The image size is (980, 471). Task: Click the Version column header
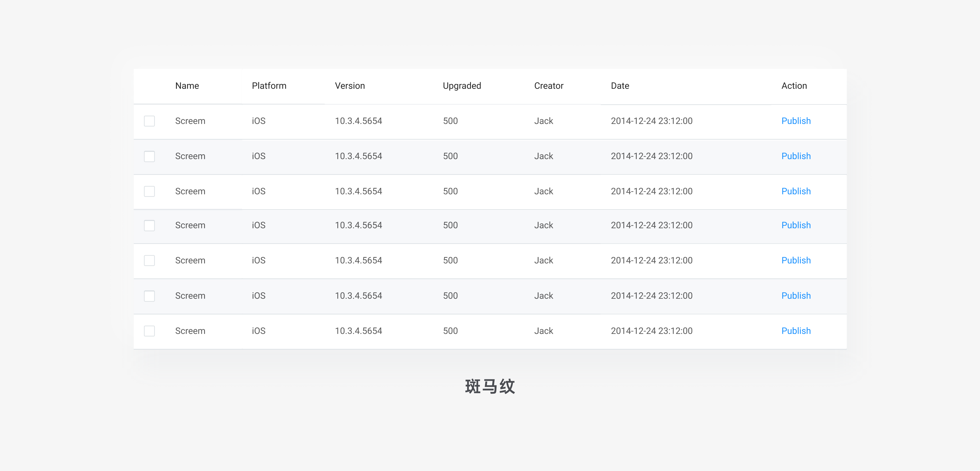tap(350, 86)
